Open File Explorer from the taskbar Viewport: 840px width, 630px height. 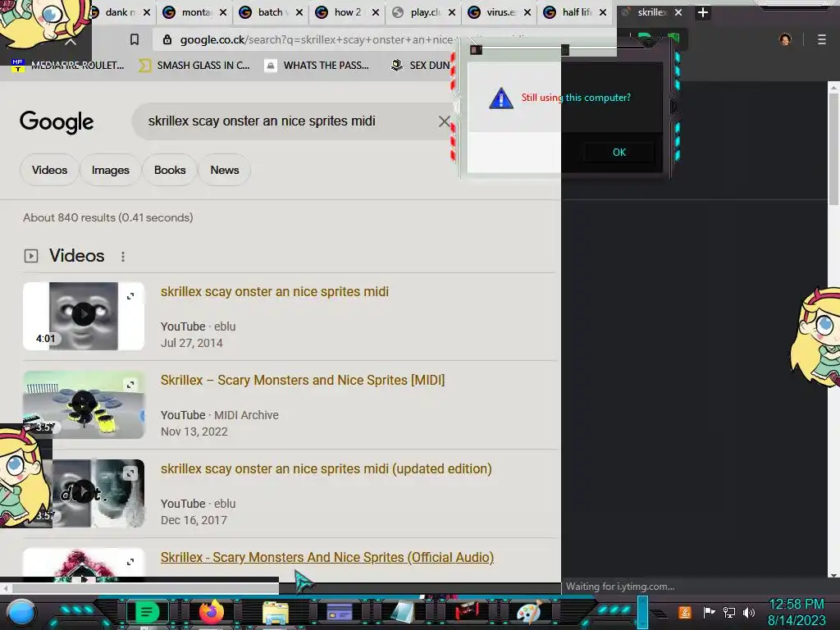click(276, 613)
